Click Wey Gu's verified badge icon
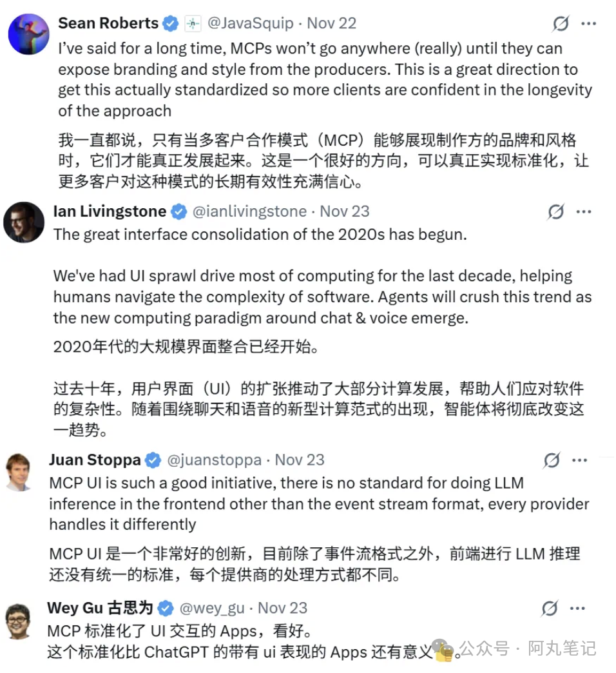This screenshot has height=673, width=616. (x=166, y=607)
